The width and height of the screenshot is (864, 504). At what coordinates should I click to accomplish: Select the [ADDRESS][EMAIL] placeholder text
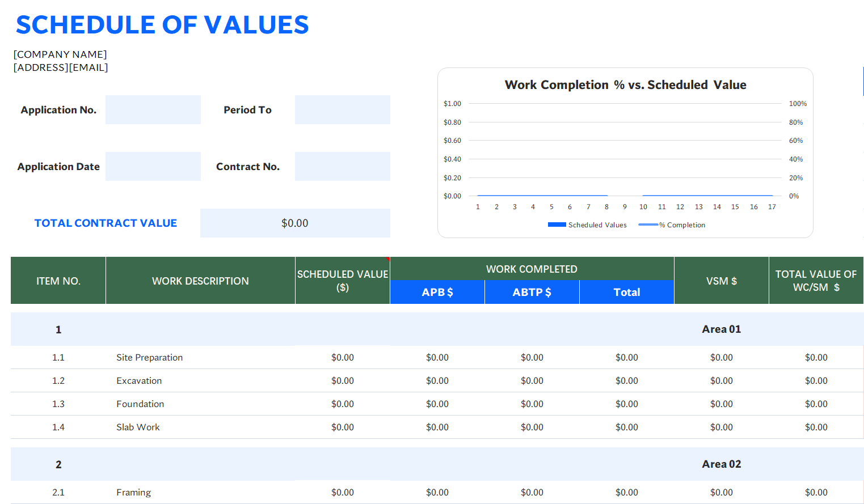pyautogui.click(x=61, y=67)
